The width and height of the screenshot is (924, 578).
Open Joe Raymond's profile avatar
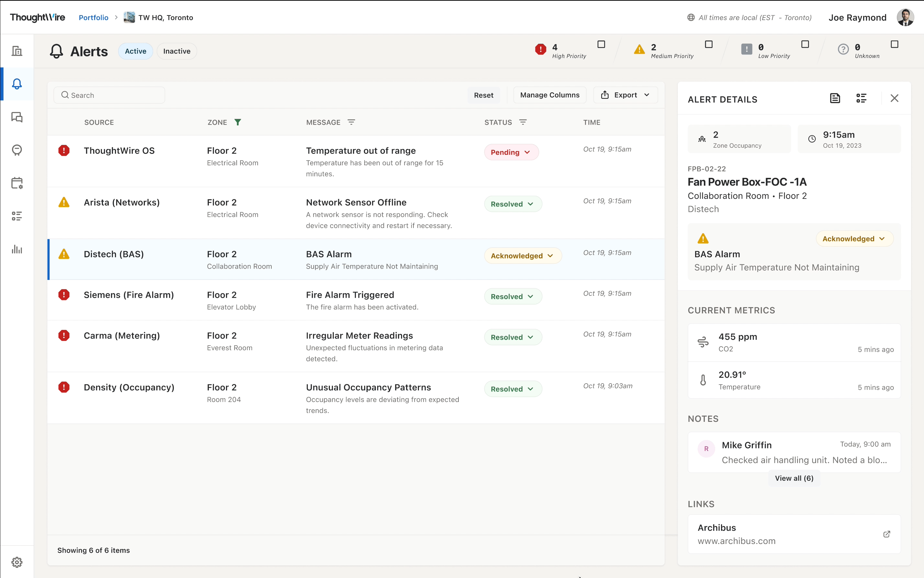tap(905, 17)
